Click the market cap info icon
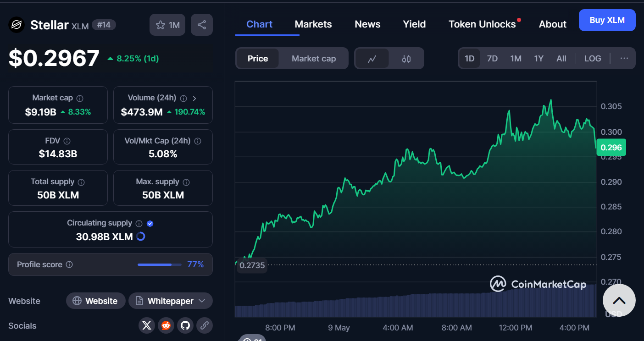644x341 pixels. click(x=80, y=98)
